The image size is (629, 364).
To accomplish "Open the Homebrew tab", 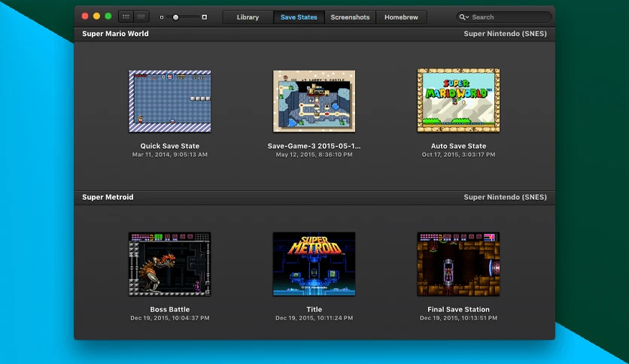I will pos(401,17).
